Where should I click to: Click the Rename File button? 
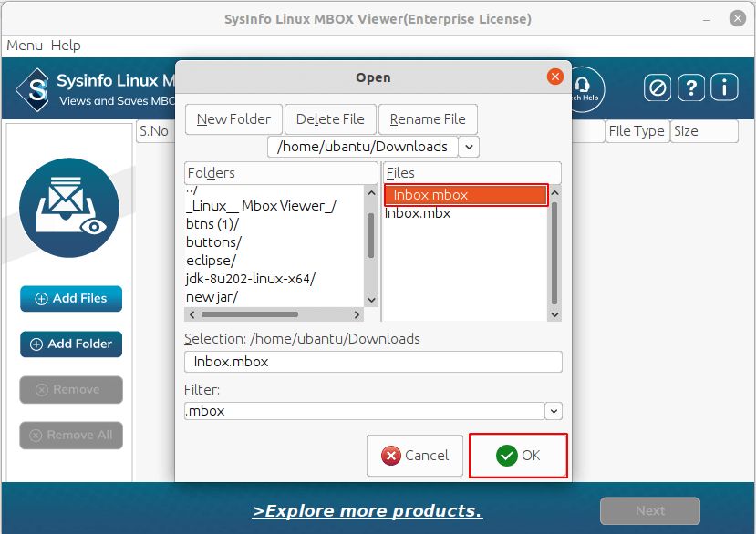tap(428, 119)
